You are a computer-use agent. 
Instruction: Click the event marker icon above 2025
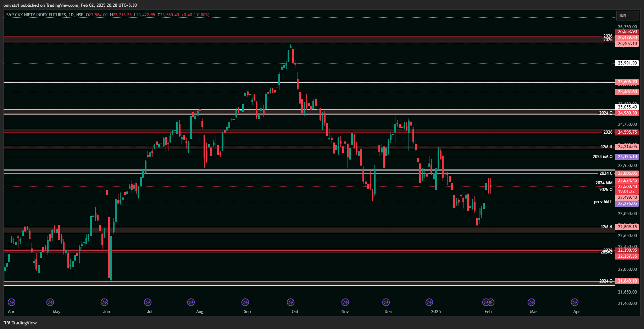[429, 302]
